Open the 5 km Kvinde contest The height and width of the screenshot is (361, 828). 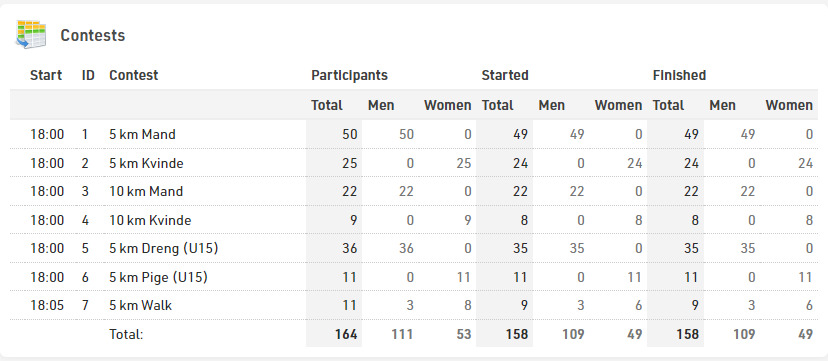click(x=146, y=164)
